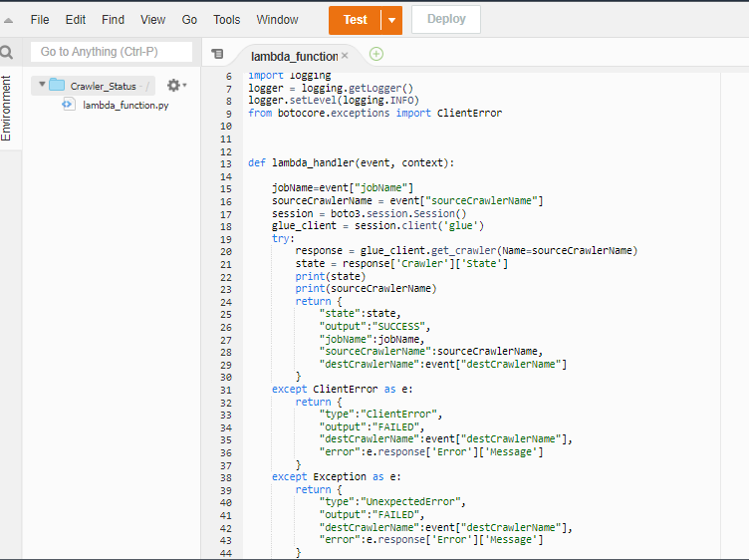
Task: Click line number 13 in the gutter
Action: click(226, 163)
